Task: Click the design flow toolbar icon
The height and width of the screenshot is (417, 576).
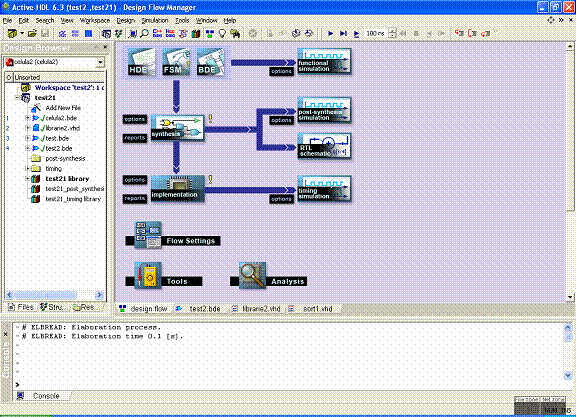Action: (210, 33)
